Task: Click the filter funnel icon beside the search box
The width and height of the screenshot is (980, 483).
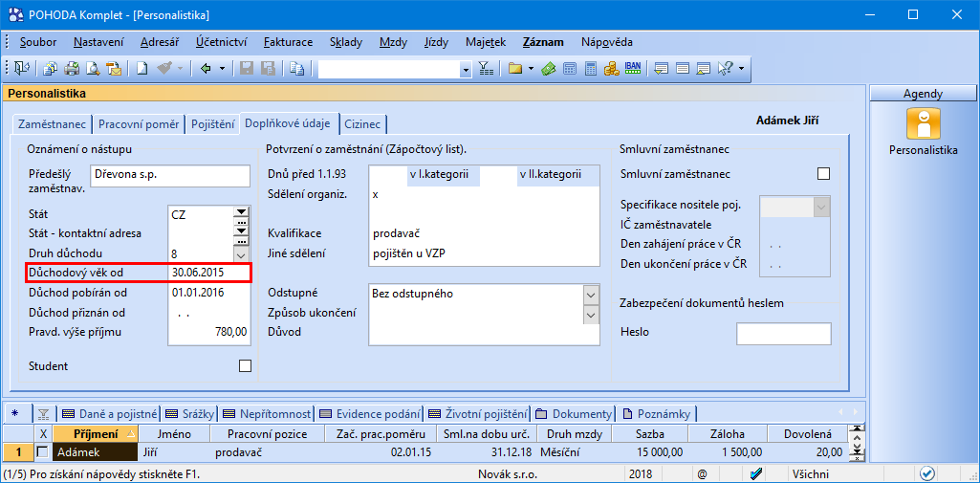Action: [x=487, y=68]
